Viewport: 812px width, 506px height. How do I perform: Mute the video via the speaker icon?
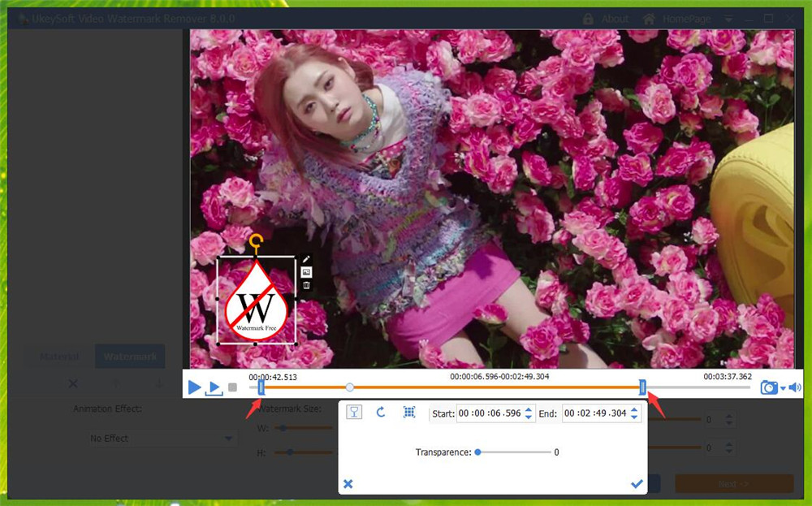tap(794, 387)
